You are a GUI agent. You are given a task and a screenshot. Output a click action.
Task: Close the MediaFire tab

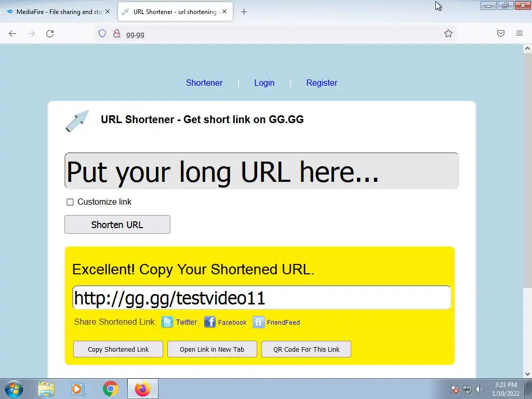pos(107,11)
